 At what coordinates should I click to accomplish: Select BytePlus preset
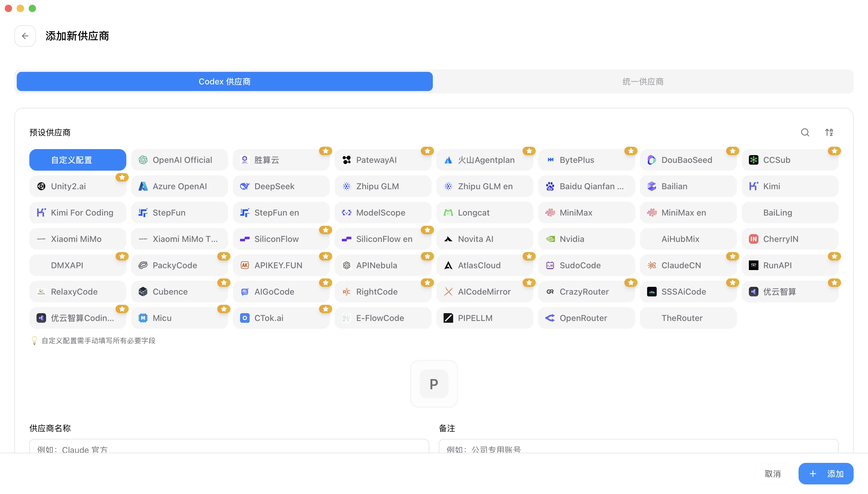(x=586, y=160)
